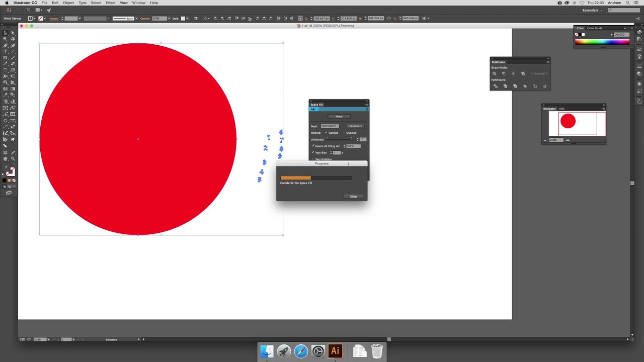644x362 pixels.
Task: Select the Hand tool
Action: click(x=6, y=158)
